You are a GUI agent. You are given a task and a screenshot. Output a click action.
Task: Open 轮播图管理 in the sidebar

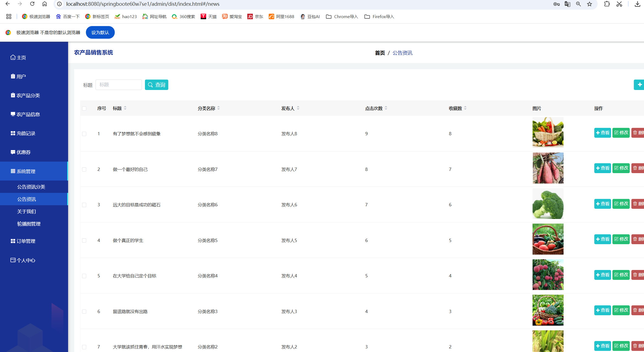(29, 224)
